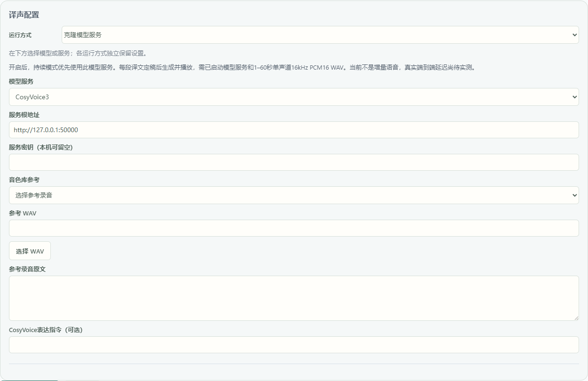Click the 模型服务 label text
The width and height of the screenshot is (588, 381).
(x=21, y=82)
